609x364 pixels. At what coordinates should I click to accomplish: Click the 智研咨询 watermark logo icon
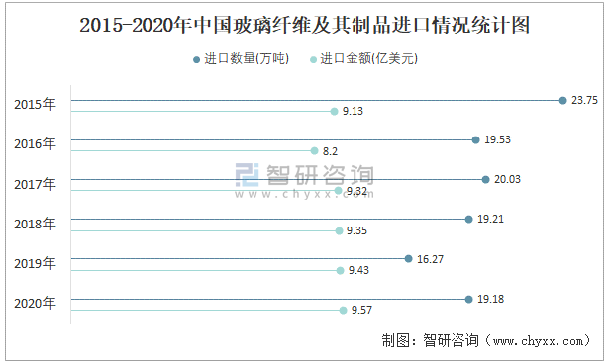pos(247,175)
